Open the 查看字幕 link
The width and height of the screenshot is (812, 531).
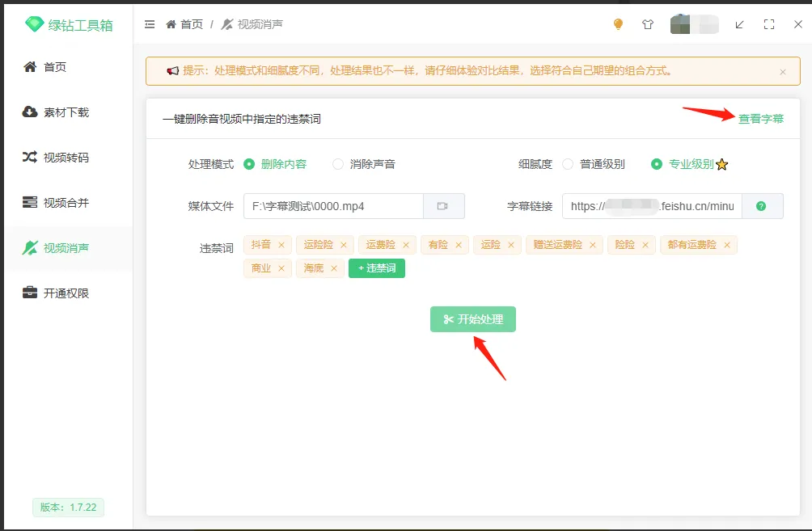(760, 118)
